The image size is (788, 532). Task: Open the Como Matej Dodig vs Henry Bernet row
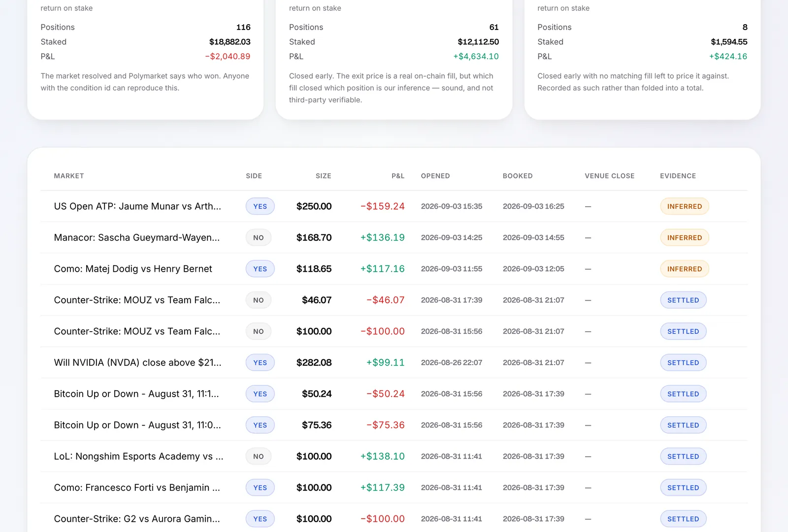pos(394,269)
